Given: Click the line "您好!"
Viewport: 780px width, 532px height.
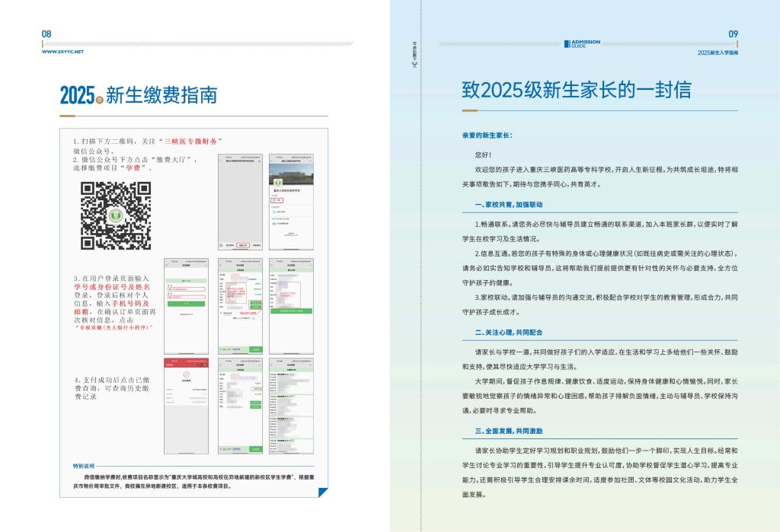Looking at the screenshot, I should (x=483, y=155).
